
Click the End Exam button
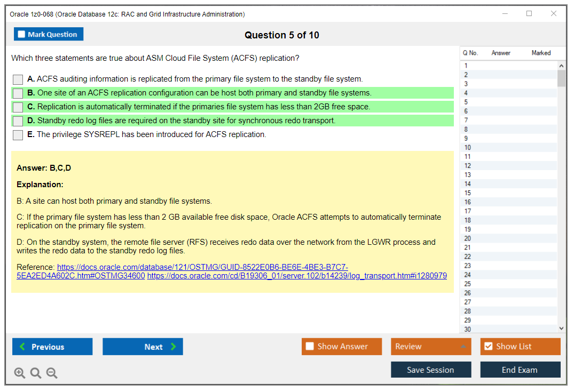[x=520, y=370]
